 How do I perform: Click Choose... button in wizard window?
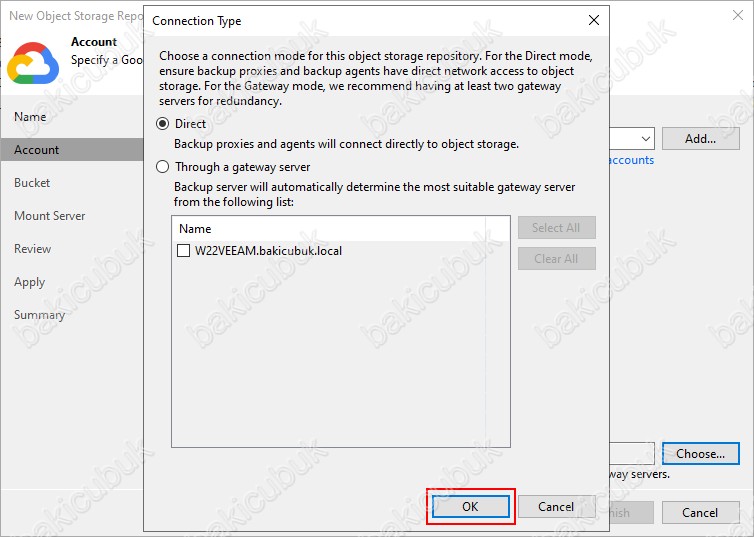click(701, 453)
